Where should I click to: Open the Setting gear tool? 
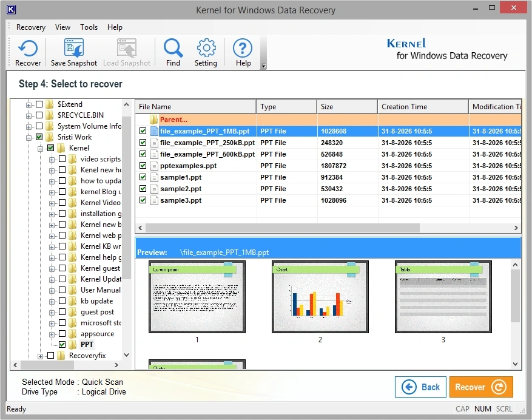[206, 53]
